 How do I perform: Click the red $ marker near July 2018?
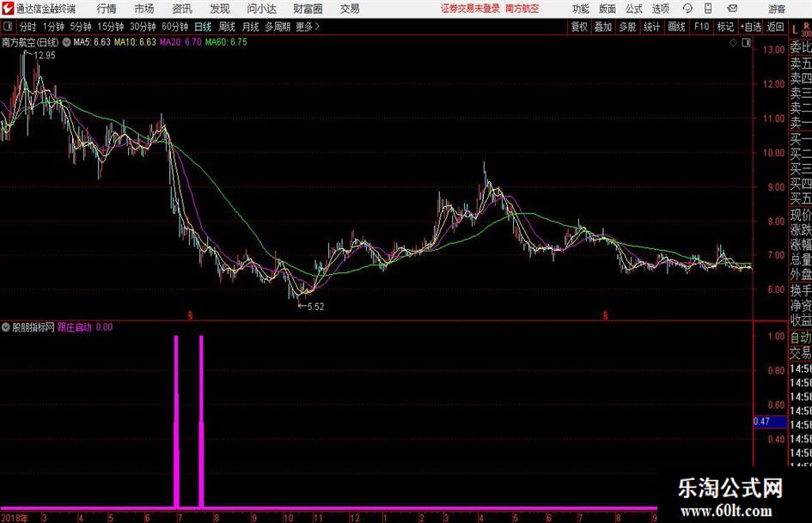point(190,315)
